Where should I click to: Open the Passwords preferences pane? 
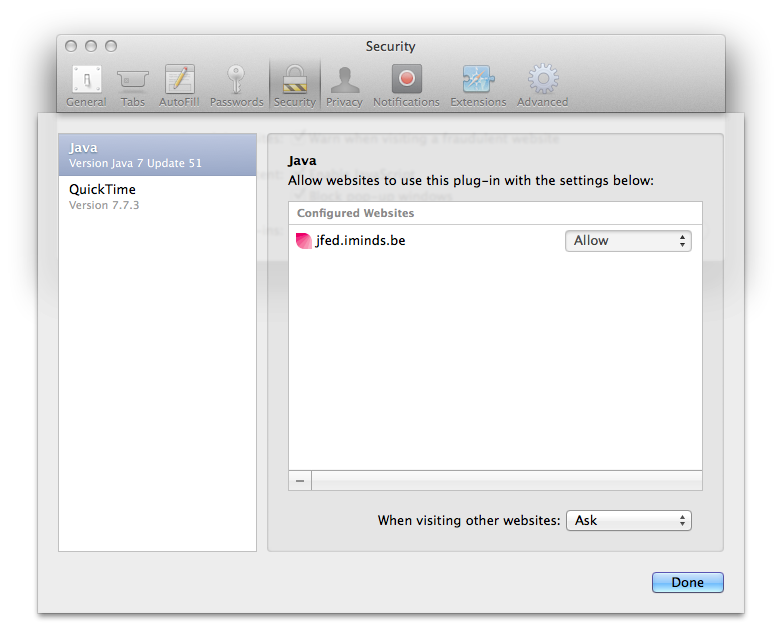pos(236,86)
